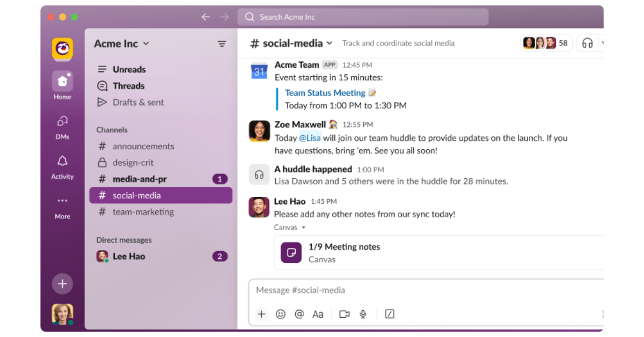Click the attach plus icon in the composer
This screenshot has height=337, width=644.
coord(261,314)
